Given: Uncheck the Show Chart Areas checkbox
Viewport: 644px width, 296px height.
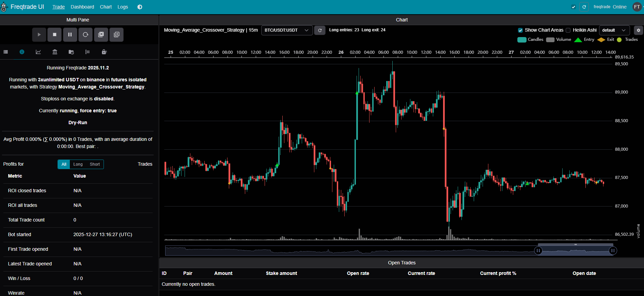Looking at the screenshot, I should point(520,30).
